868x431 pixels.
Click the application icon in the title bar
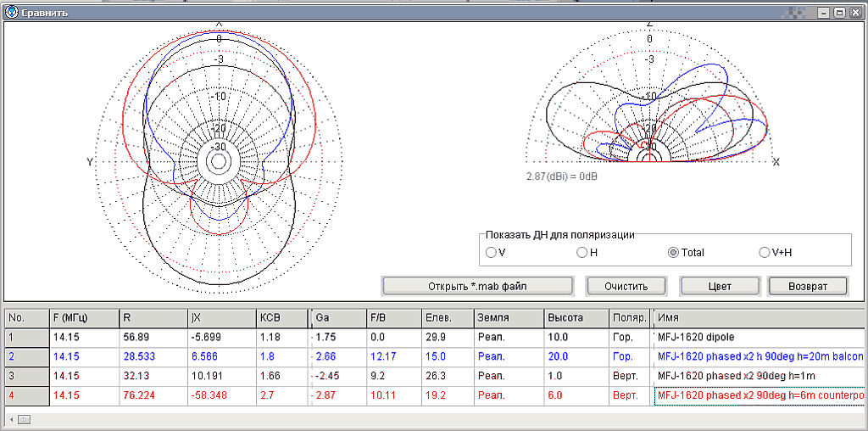[x=11, y=13]
